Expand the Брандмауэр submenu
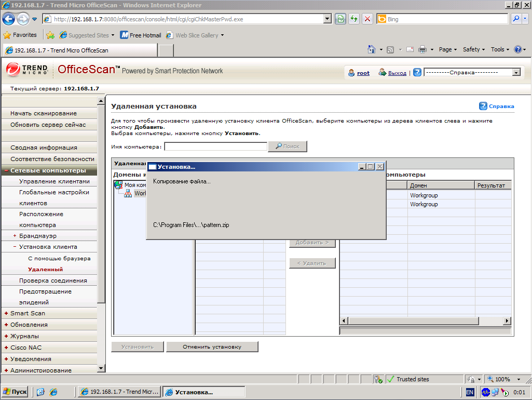This screenshot has height=400, width=532. click(x=15, y=236)
